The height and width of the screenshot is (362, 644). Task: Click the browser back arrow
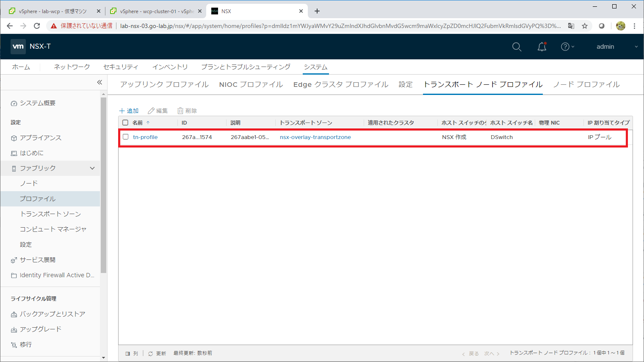(x=10, y=26)
